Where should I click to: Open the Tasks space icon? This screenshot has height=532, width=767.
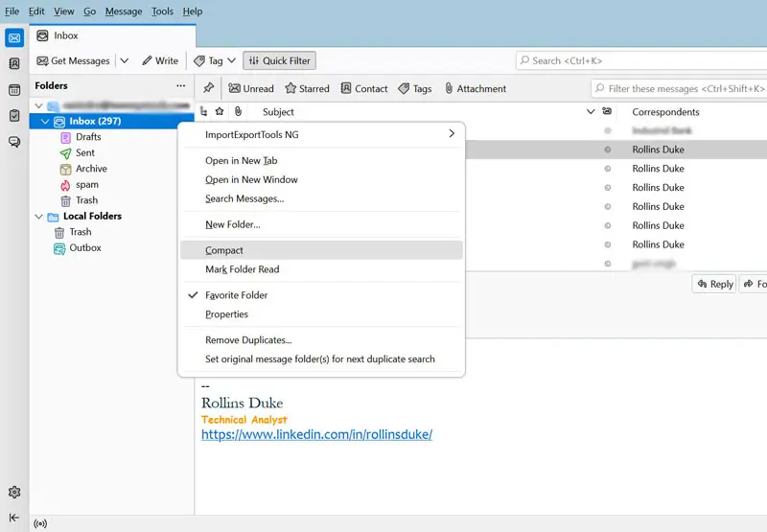tap(14, 116)
